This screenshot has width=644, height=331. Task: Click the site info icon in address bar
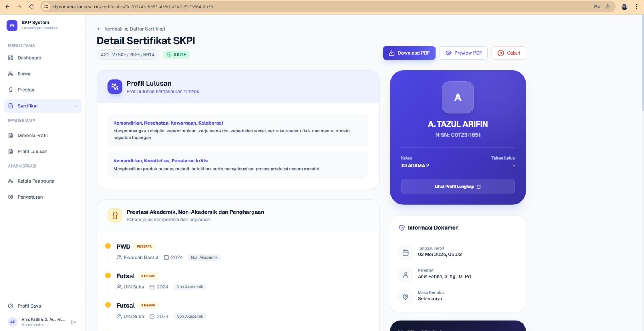pos(46,6)
